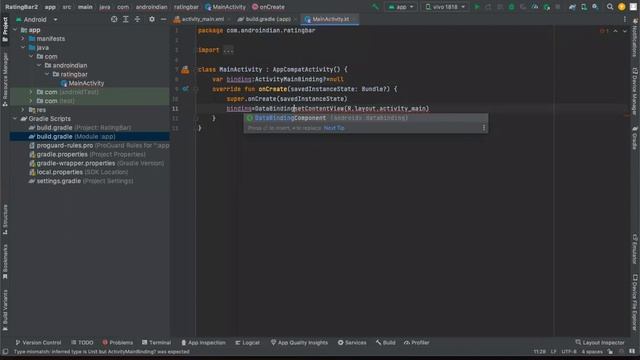Open the Build tool window
This screenshot has height=360, width=640.
coord(386,342)
